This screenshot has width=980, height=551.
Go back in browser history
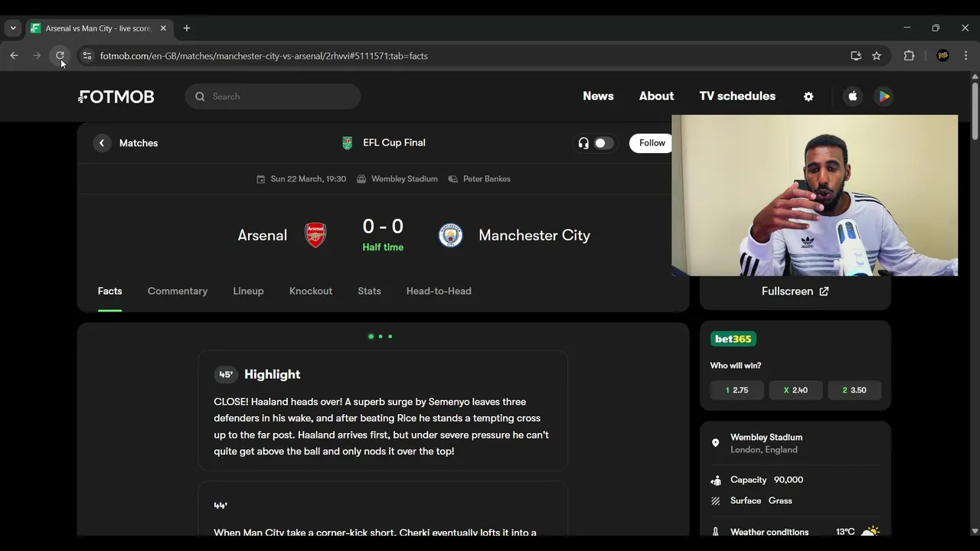(x=14, y=56)
